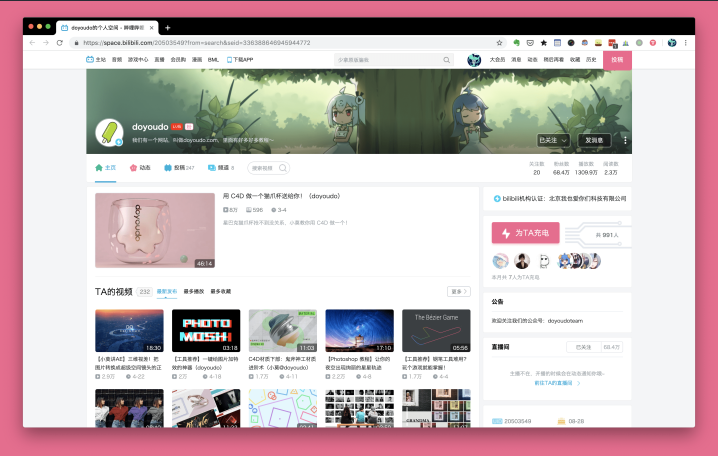Click doyoudo's popsicle profile avatar
Screen dimensions: 718x456
pyautogui.click(x=109, y=133)
